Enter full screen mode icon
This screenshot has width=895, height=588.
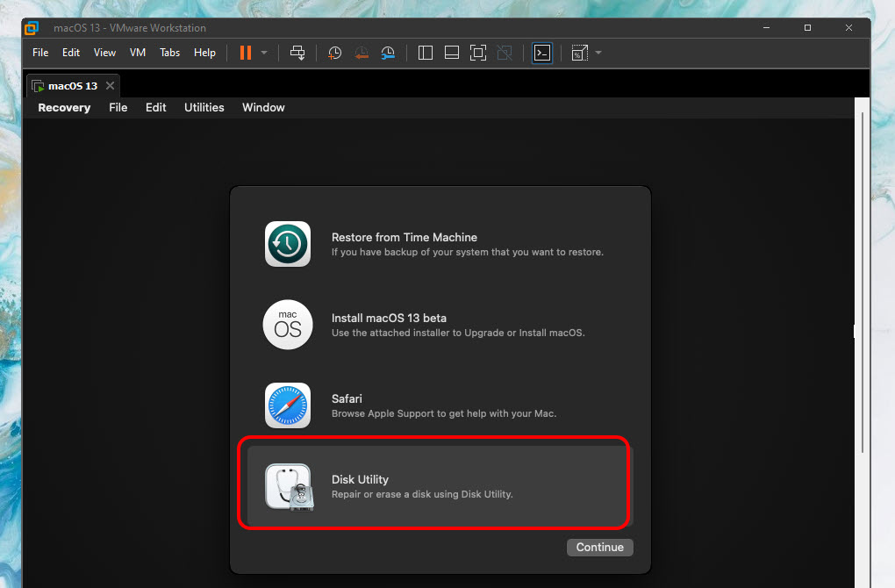[477, 53]
